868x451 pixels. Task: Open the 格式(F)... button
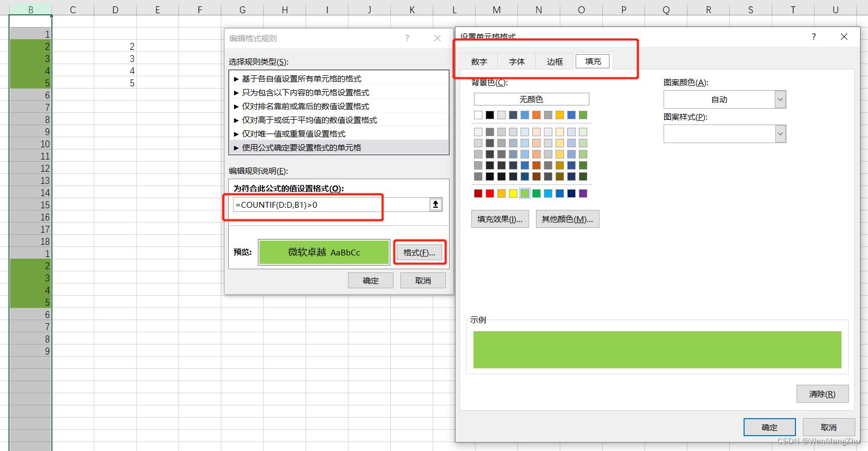click(x=419, y=252)
